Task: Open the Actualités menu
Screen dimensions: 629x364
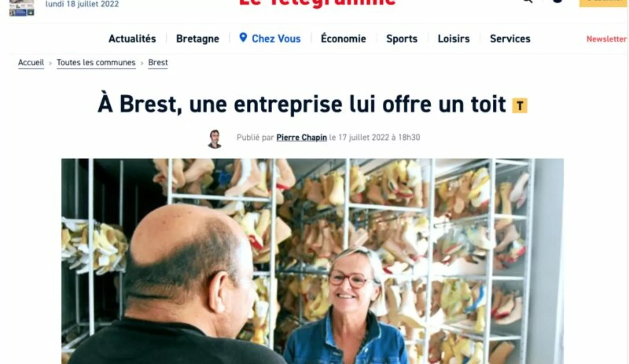Action: pos(132,39)
